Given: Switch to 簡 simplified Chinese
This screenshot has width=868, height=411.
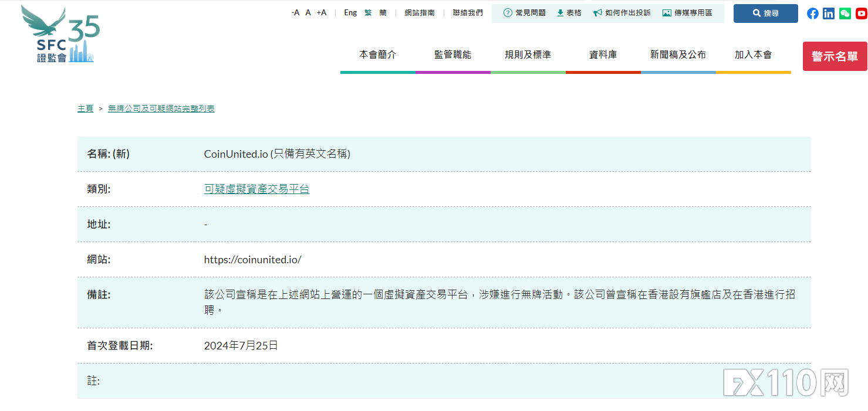Looking at the screenshot, I should click(383, 13).
